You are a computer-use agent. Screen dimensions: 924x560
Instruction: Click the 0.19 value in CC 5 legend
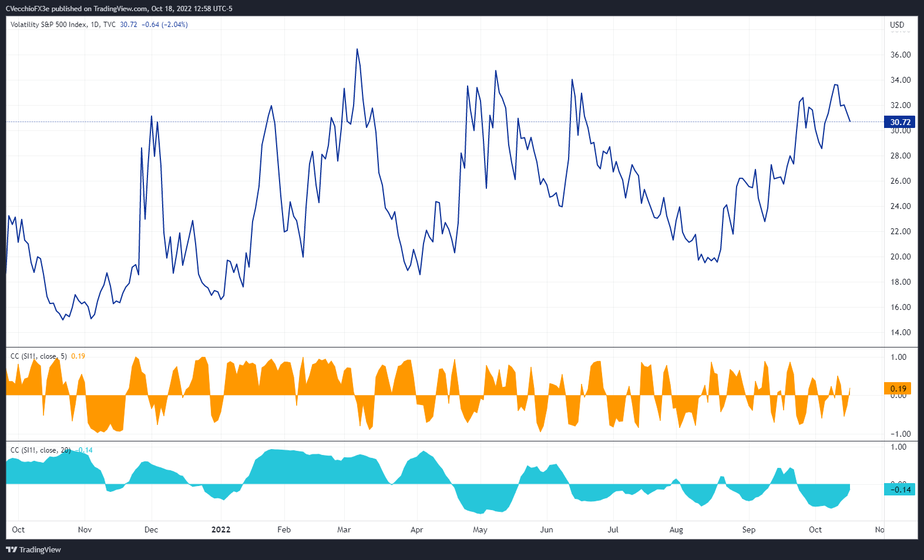click(x=78, y=356)
